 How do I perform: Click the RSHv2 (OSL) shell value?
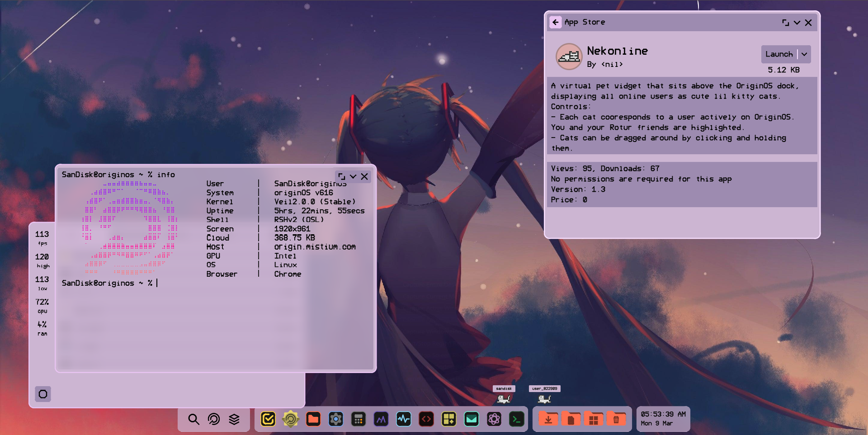click(299, 220)
